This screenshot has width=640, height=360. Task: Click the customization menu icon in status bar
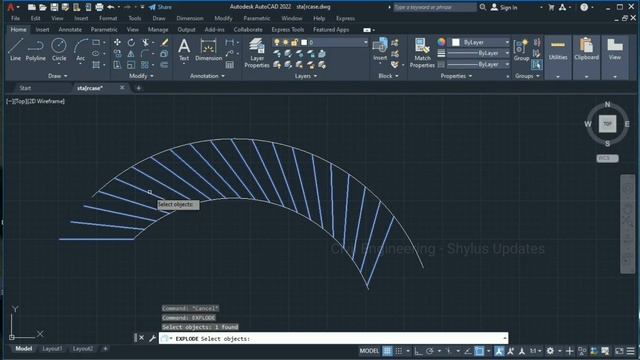click(x=631, y=351)
